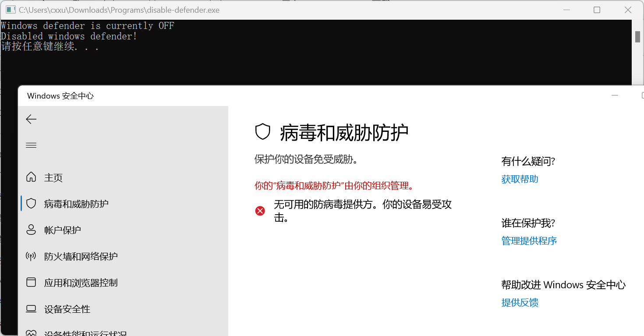Open the hamburger navigation menu

tap(31, 145)
